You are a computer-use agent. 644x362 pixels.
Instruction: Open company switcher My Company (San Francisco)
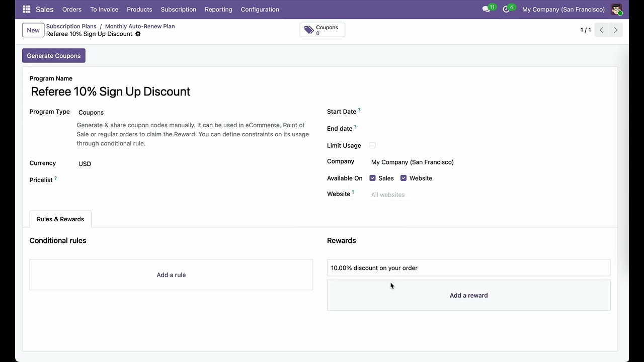(563, 10)
